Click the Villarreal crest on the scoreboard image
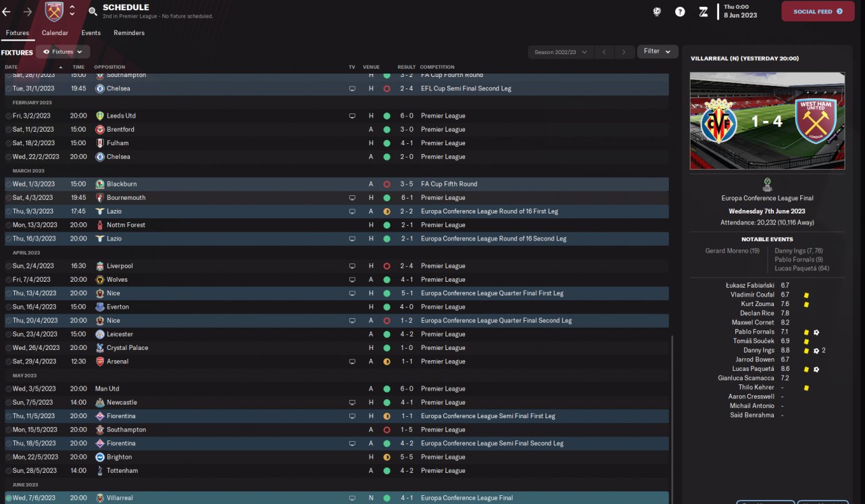The width and height of the screenshot is (865, 504). 718,122
